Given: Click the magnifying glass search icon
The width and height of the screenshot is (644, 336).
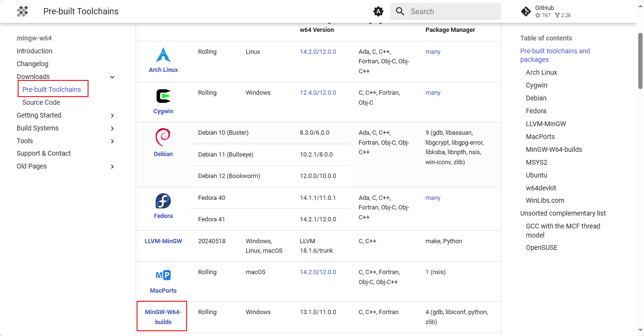Looking at the screenshot, I should point(400,11).
